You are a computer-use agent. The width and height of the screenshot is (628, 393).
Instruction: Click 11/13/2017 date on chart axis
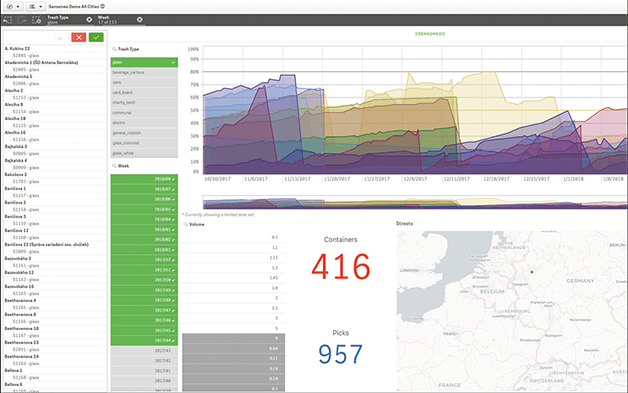click(297, 179)
